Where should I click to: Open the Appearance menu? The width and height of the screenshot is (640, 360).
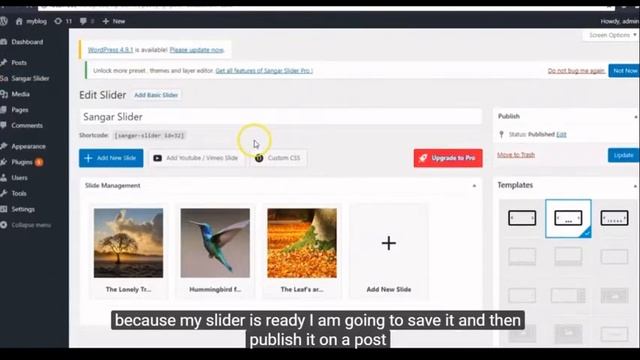[29, 147]
